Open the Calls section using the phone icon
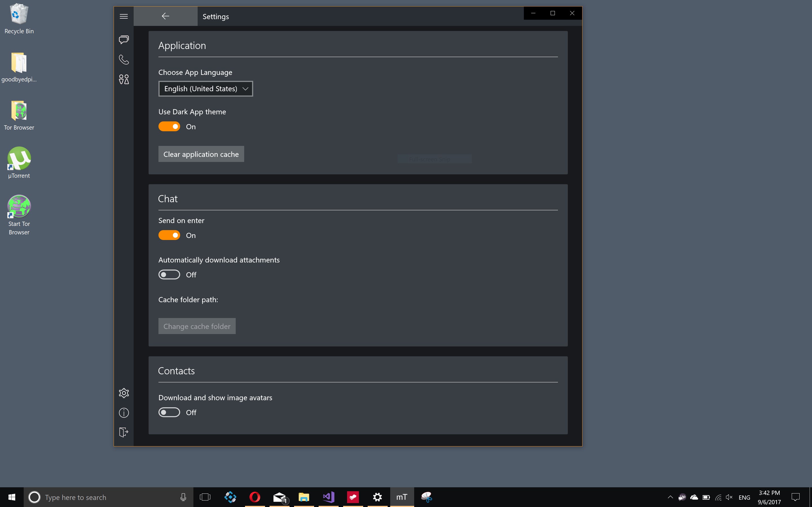Viewport: 812px width, 507px height. point(124,60)
